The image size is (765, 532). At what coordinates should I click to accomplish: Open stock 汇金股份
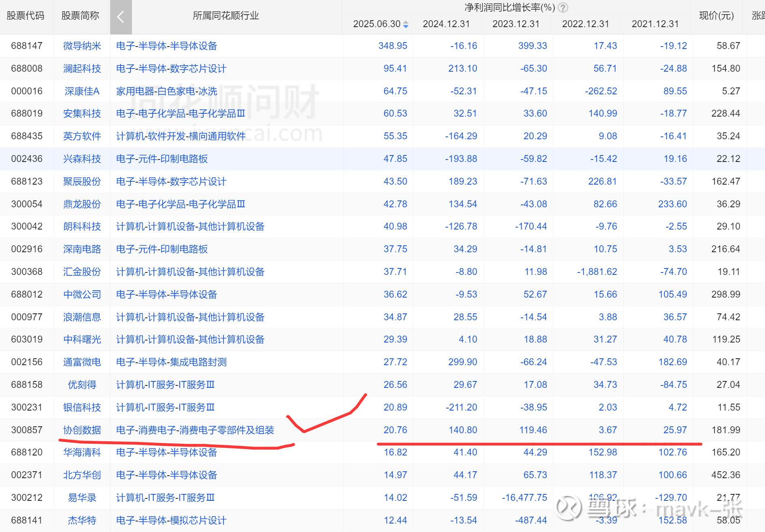coord(82,272)
